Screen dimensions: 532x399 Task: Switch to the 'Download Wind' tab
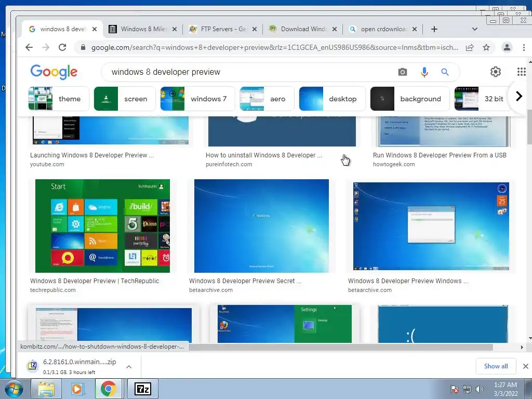coord(302,29)
